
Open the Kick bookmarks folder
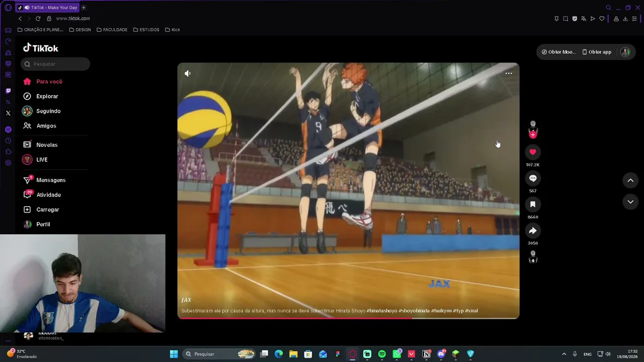click(x=173, y=30)
